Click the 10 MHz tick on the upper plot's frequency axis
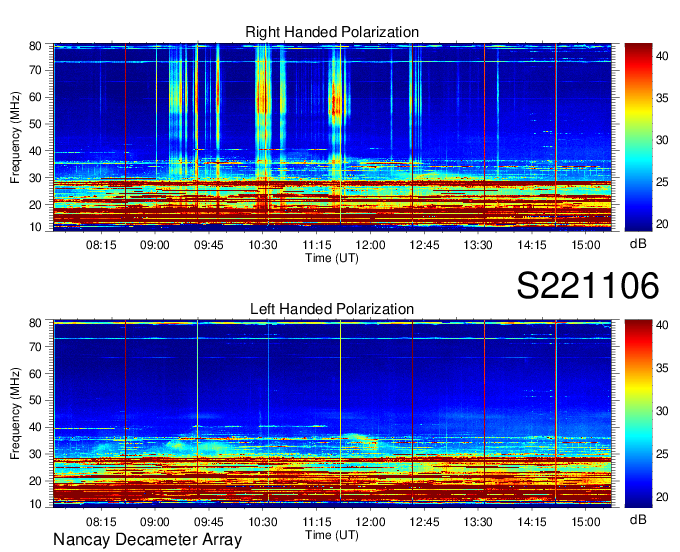680x552 pixels. click(35, 227)
